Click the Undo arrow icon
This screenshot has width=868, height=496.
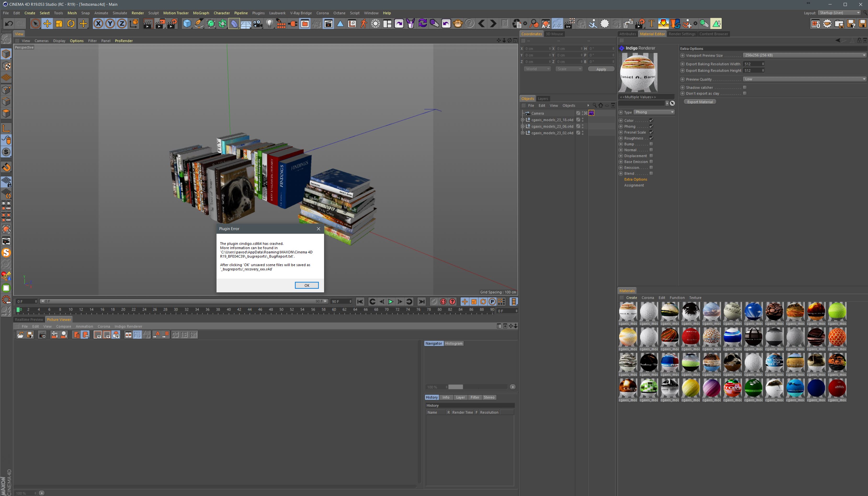click(9, 24)
